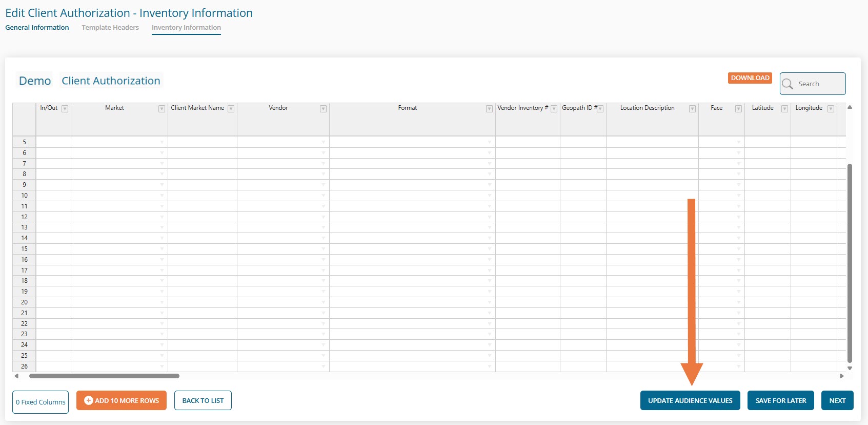
Task: Open the Vendor column filter icon
Action: [323, 109]
